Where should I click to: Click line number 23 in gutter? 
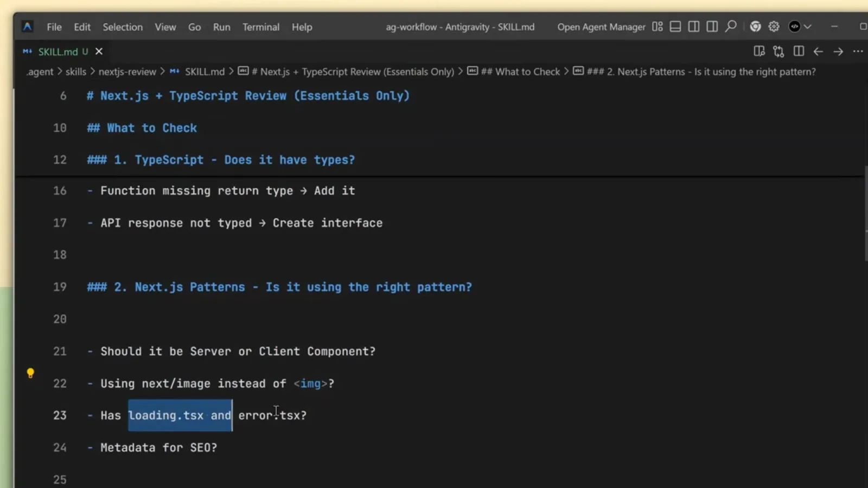[x=60, y=415]
